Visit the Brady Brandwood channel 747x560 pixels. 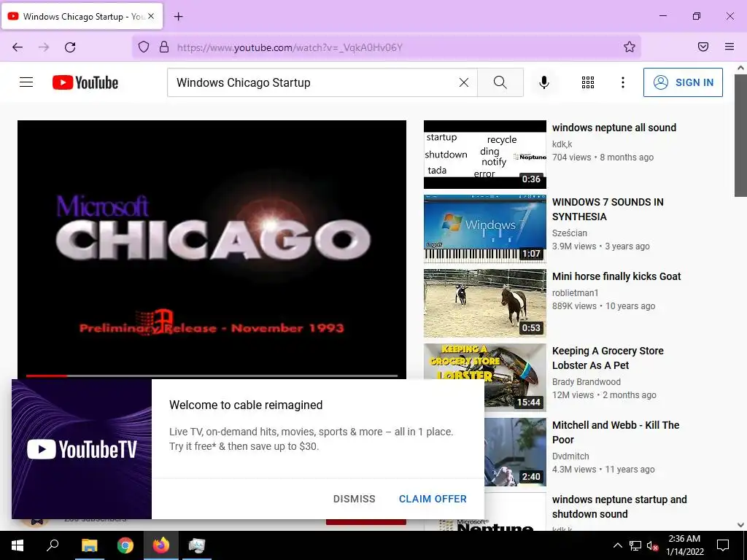tap(586, 382)
